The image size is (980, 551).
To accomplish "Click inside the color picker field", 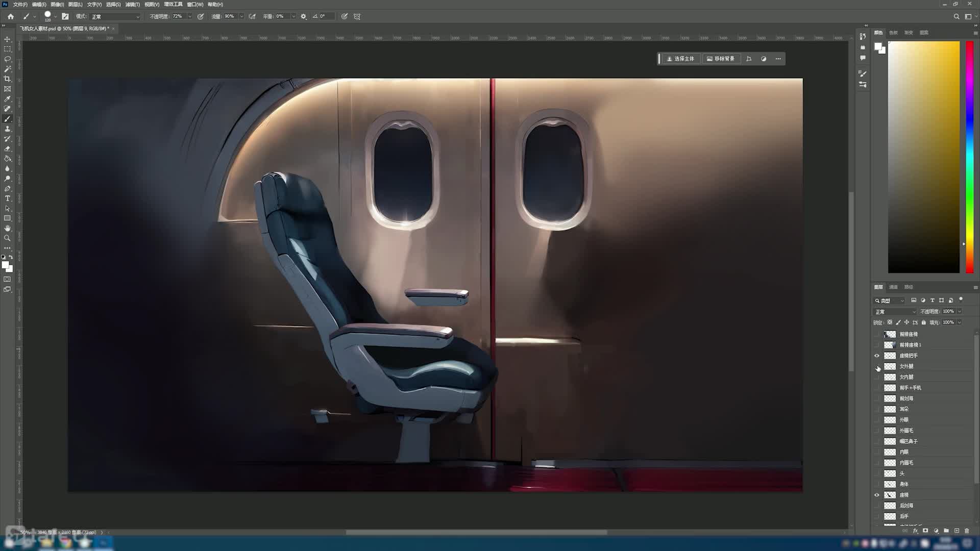I will 924,157.
